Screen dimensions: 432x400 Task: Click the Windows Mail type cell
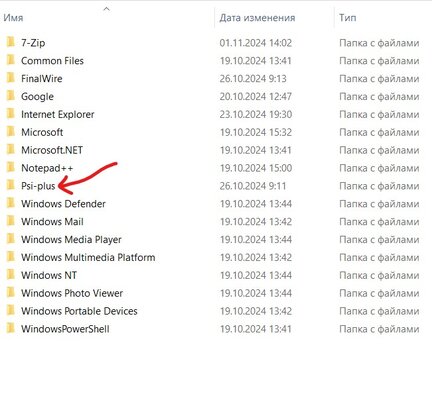point(379,222)
